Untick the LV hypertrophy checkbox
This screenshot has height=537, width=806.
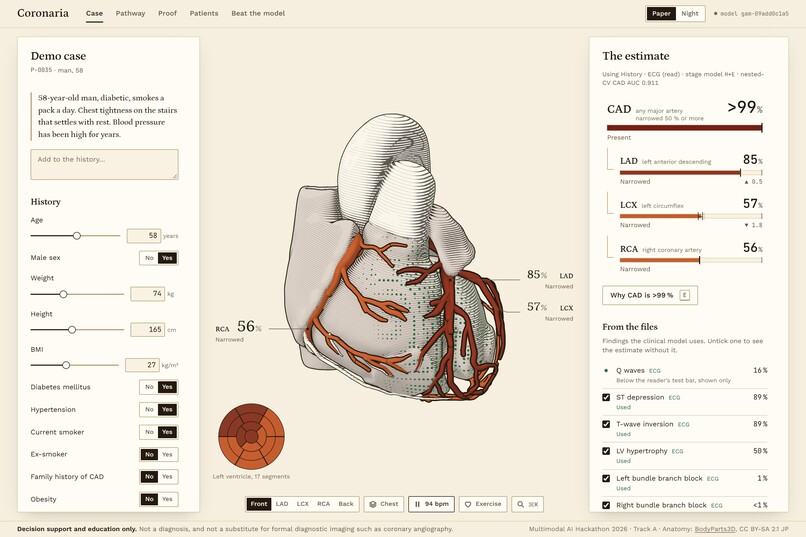606,451
